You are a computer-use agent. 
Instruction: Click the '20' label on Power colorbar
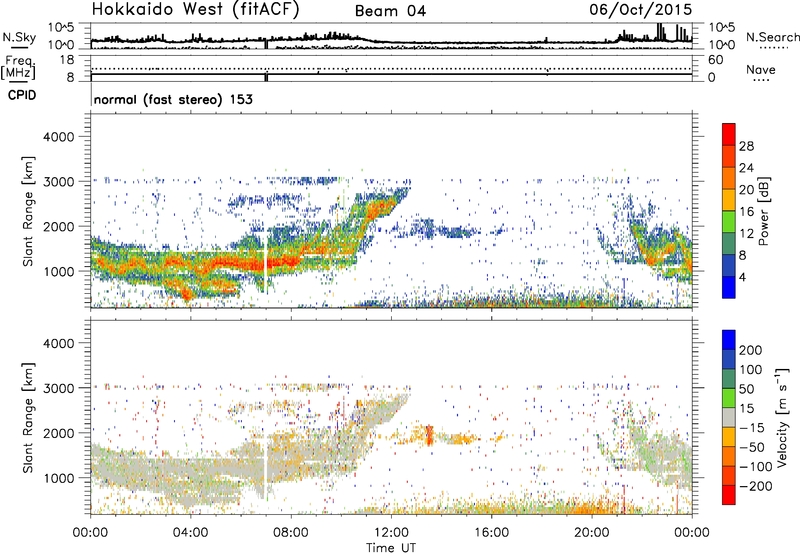click(746, 190)
